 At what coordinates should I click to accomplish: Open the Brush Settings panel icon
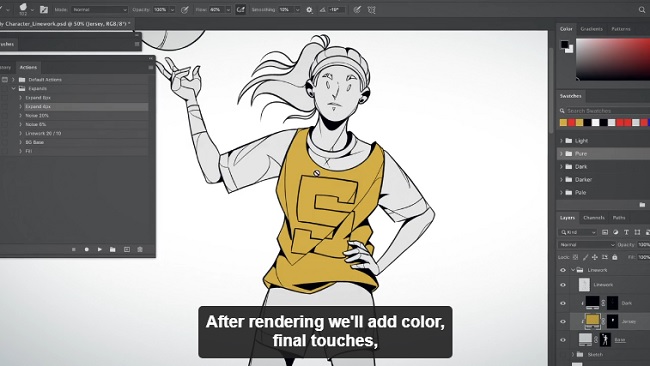pos(44,10)
